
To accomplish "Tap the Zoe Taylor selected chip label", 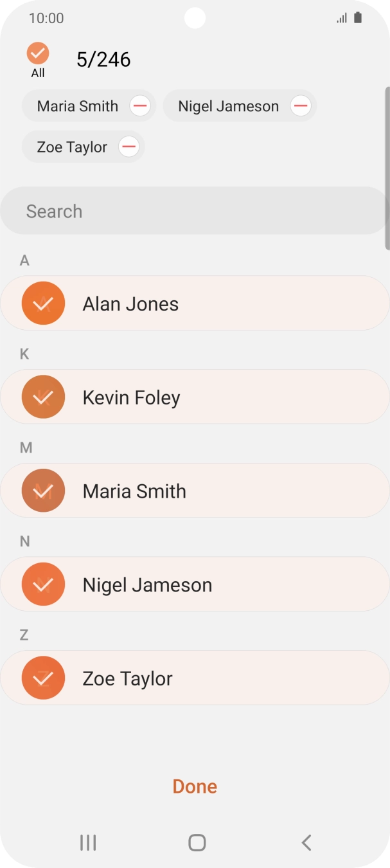I will (x=72, y=147).
